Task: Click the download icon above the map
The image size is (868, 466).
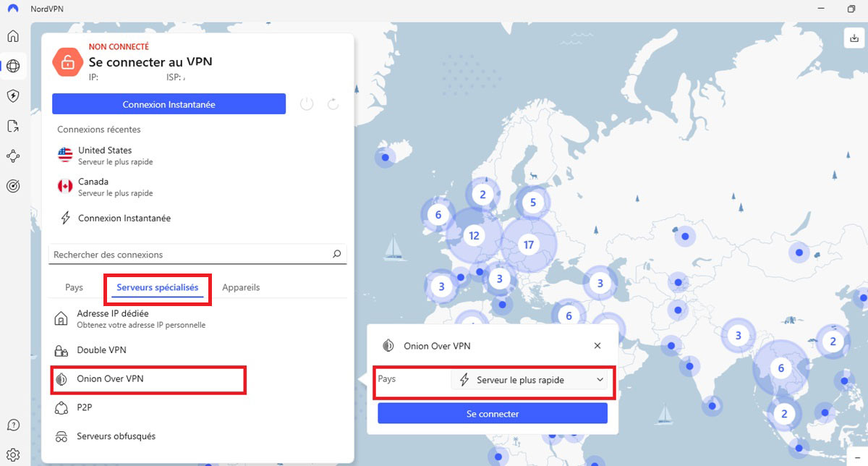Action: coord(853,37)
